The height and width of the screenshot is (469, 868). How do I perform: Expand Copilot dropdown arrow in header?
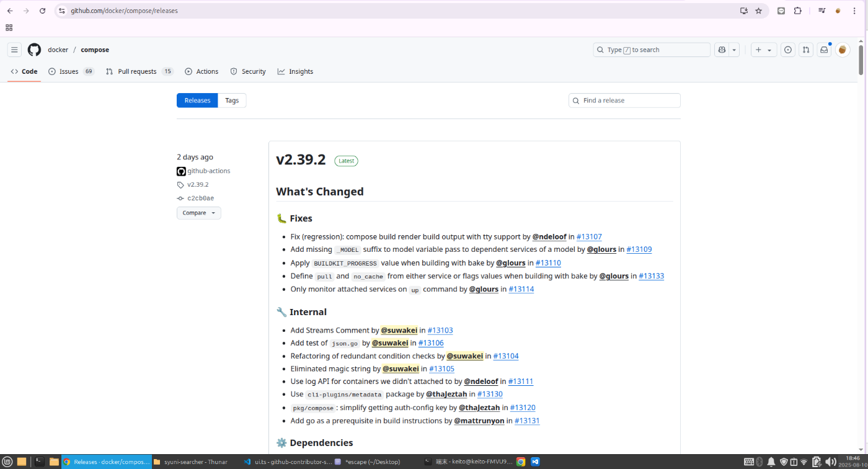(734, 50)
